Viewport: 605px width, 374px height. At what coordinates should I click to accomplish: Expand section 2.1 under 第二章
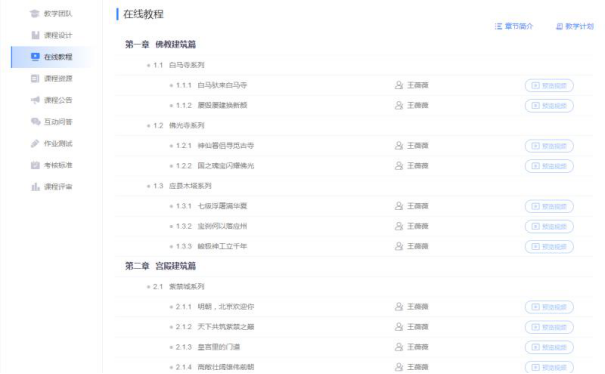point(176,286)
